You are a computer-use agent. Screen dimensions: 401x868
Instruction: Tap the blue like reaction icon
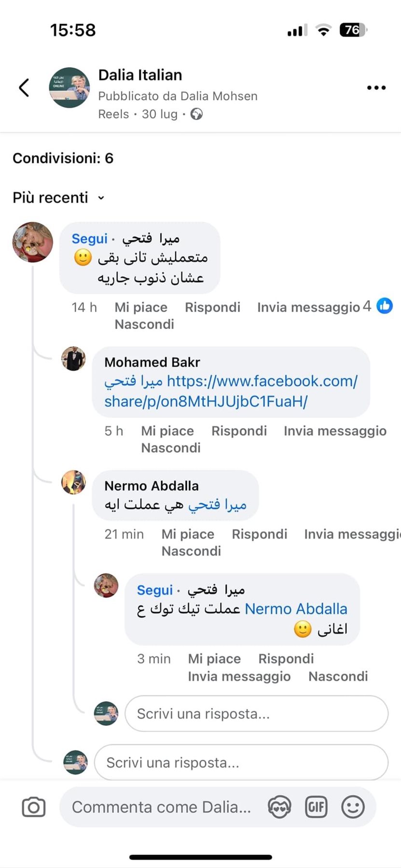[385, 306]
